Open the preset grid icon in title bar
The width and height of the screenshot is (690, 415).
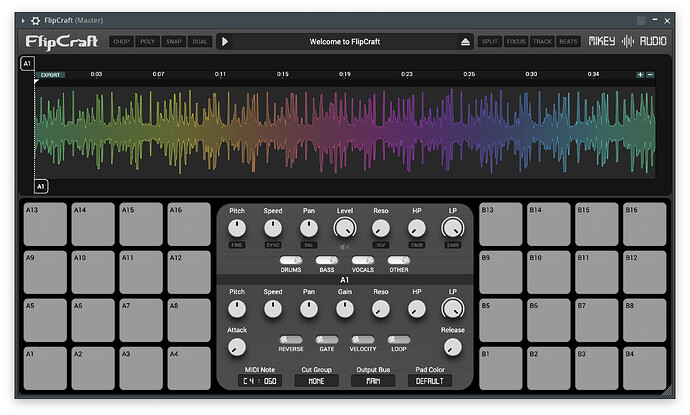click(641, 21)
